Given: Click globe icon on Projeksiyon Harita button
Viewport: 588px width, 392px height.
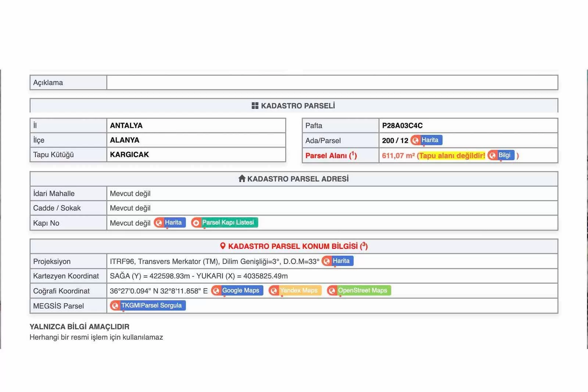Looking at the screenshot, I should point(326,261).
